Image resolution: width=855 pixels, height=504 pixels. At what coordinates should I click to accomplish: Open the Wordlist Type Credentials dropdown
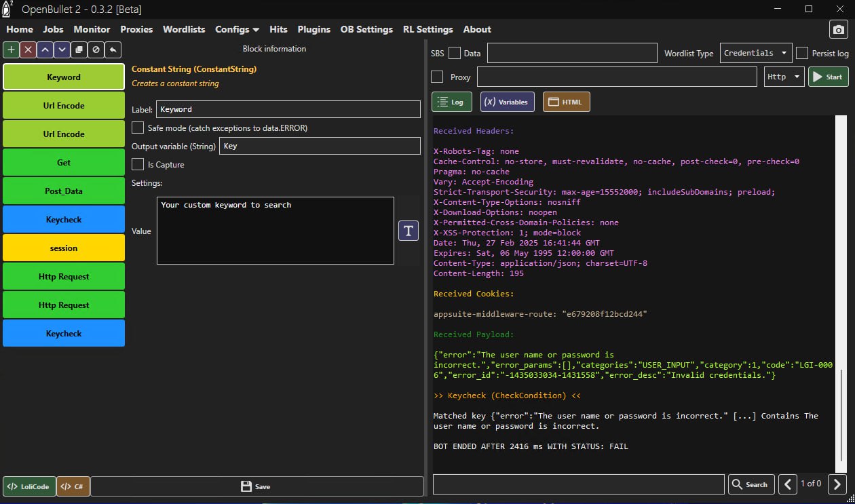755,53
